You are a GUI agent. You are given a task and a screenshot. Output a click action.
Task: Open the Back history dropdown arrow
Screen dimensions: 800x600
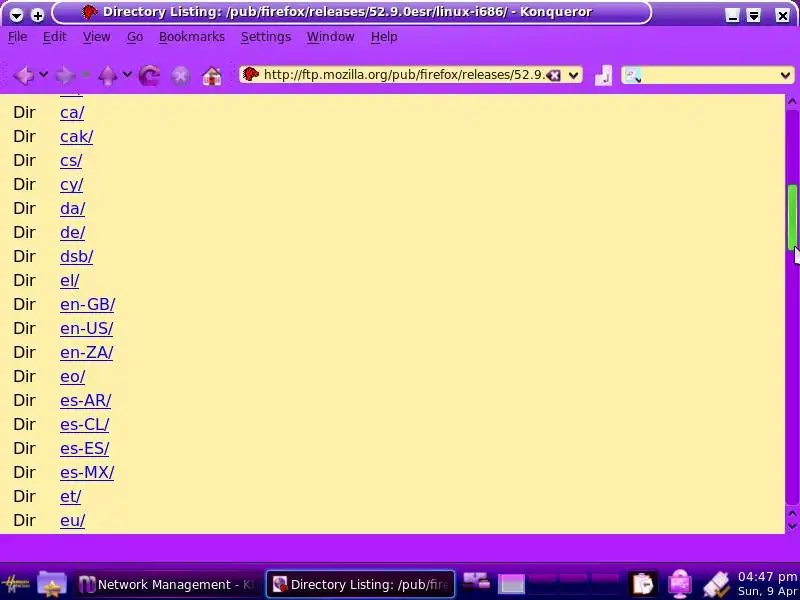[x=43, y=74]
